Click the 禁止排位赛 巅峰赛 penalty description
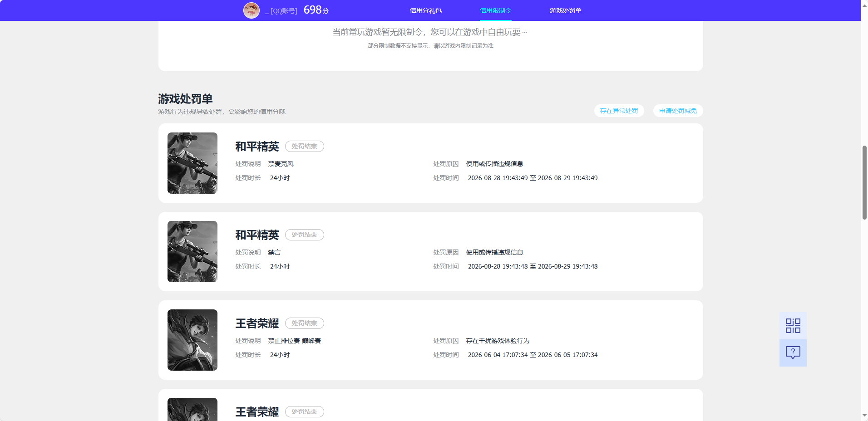Viewport: 868px width, 421px height. [x=294, y=341]
